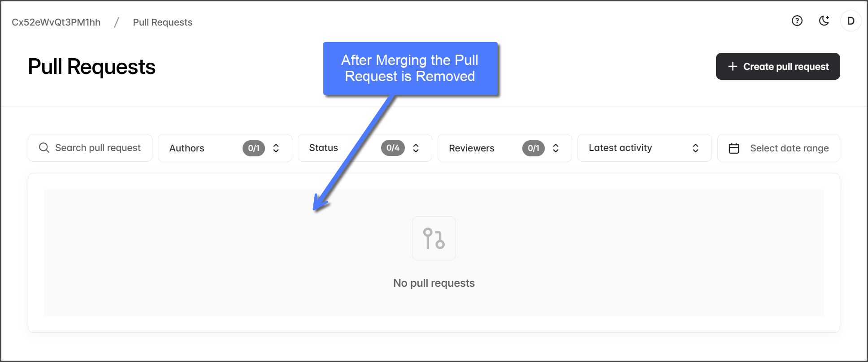Click the Reviewers 0/1 count badge

[533, 148]
